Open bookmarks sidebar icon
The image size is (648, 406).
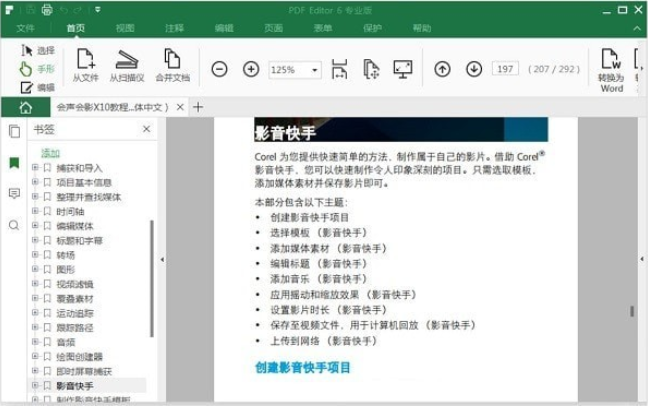coord(14,163)
